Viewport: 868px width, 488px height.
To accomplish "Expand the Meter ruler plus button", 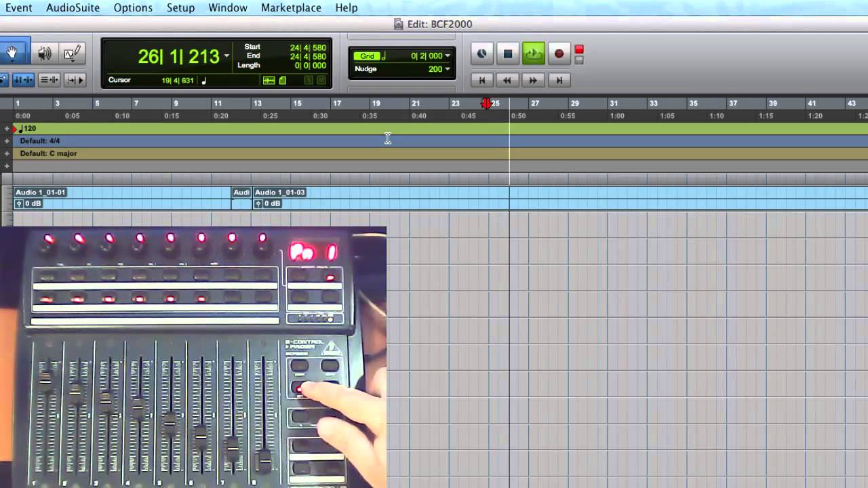I will 7,141.
